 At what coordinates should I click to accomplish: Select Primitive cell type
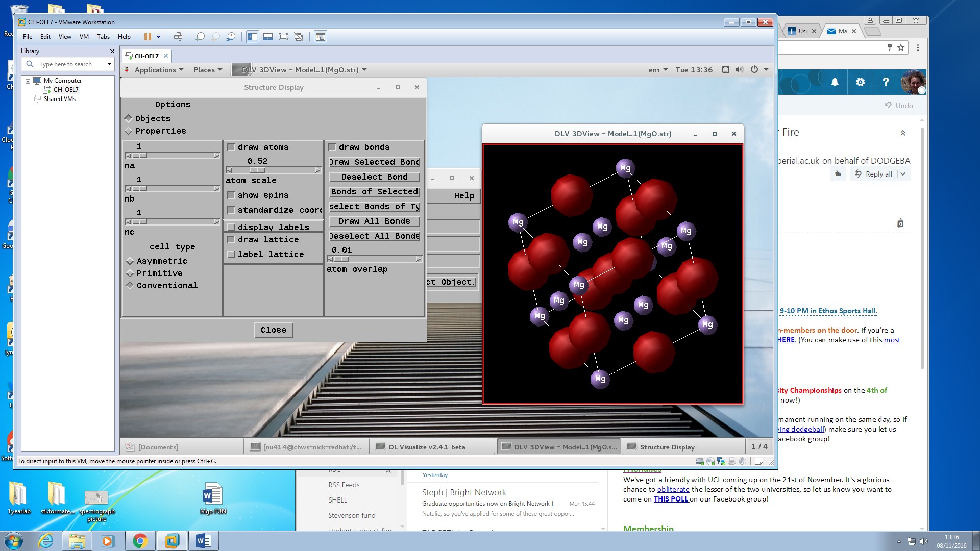click(x=130, y=273)
